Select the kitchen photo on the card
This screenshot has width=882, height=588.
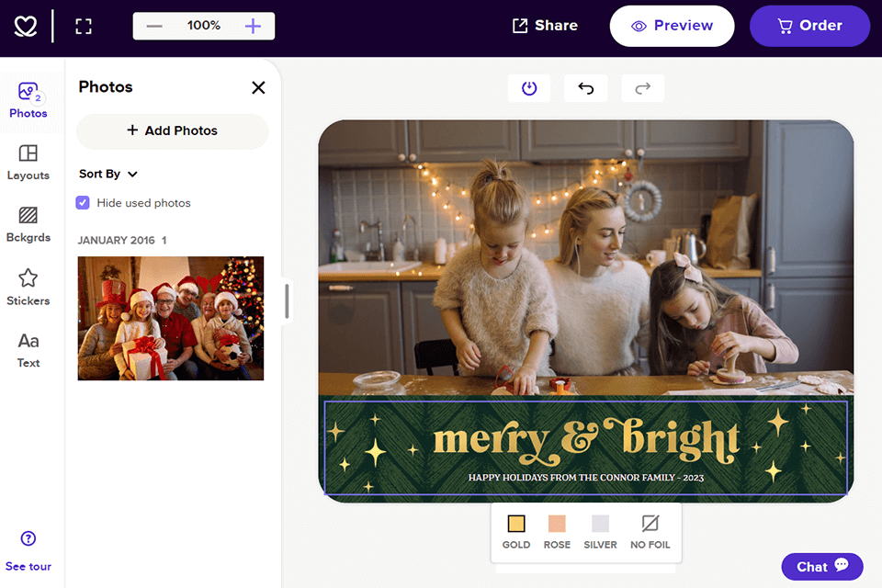[585, 257]
